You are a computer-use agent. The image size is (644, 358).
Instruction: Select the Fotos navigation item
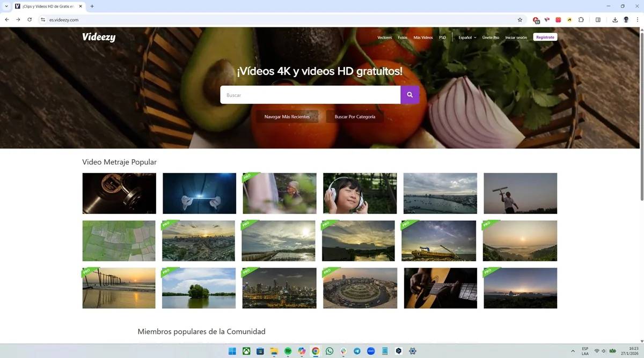(x=402, y=38)
